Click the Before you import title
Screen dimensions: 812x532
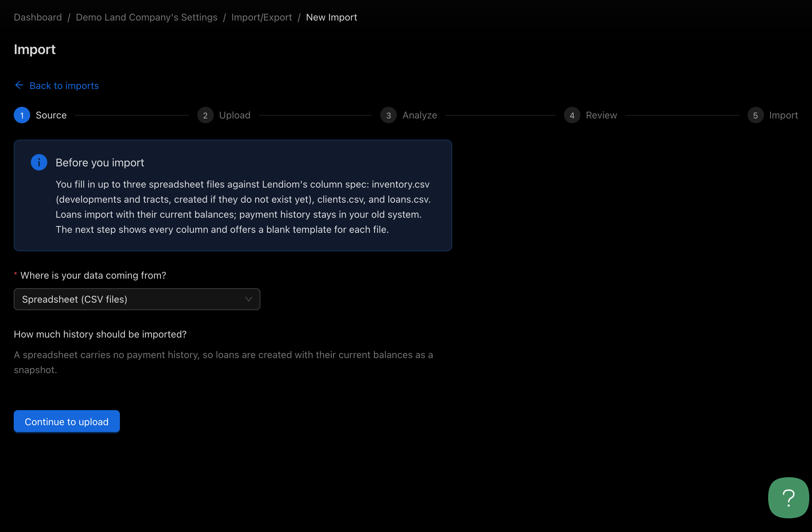tap(100, 163)
